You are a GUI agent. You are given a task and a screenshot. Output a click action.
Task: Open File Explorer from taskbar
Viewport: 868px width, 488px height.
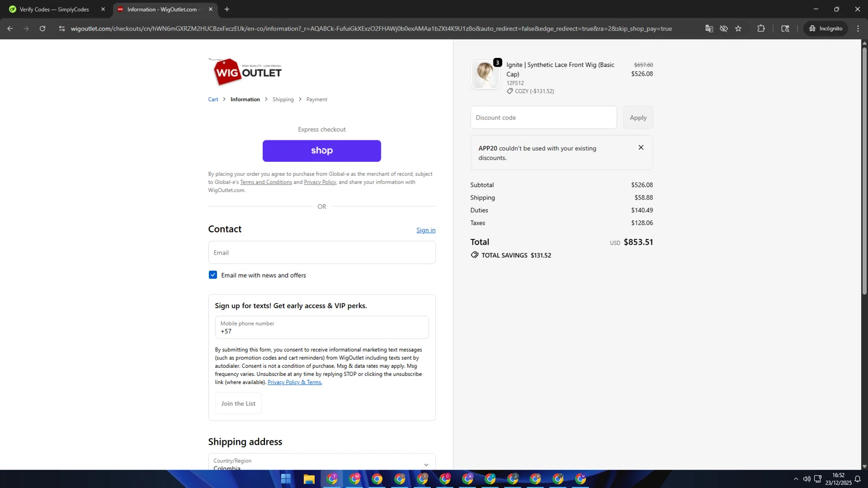(309, 479)
